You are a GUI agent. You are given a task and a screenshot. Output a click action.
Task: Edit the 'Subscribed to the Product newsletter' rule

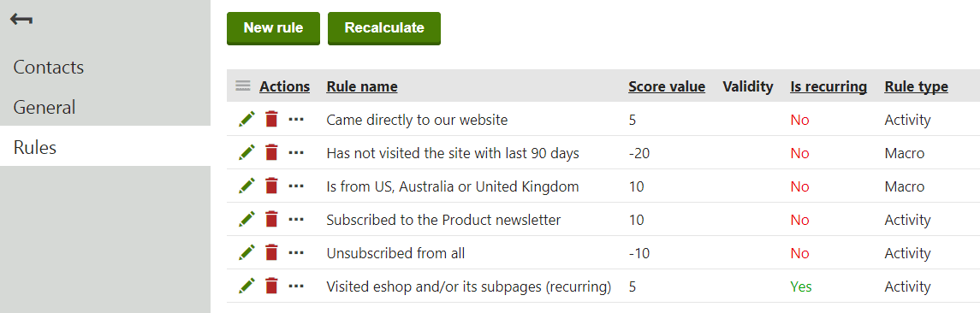[x=246, y=219]
